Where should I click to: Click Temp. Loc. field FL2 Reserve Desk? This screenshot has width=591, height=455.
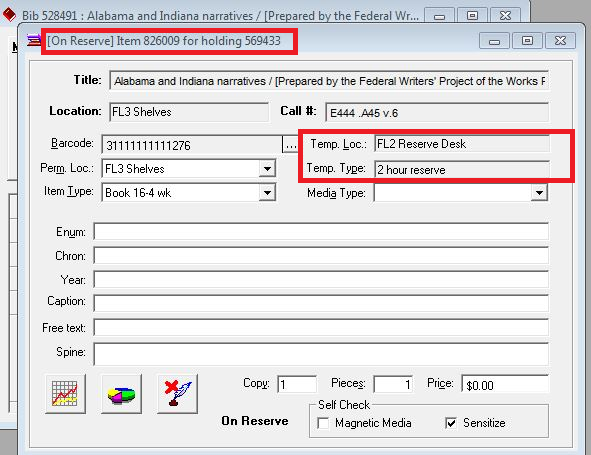point(462,144)
